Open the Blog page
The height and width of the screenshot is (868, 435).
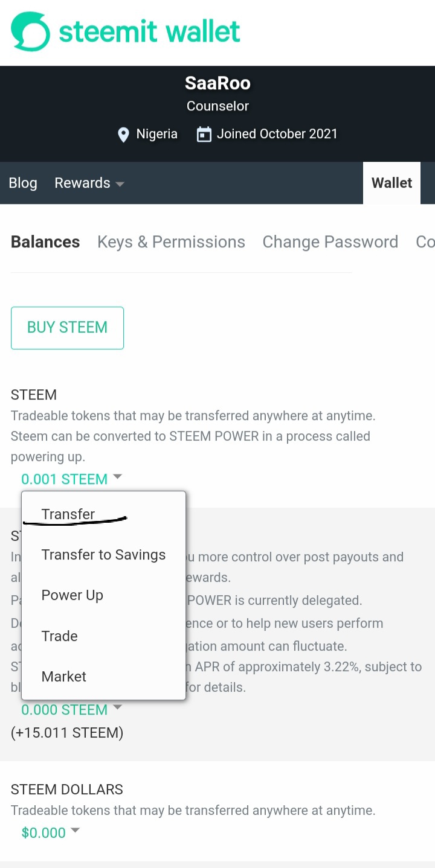[x=23, y=183]
